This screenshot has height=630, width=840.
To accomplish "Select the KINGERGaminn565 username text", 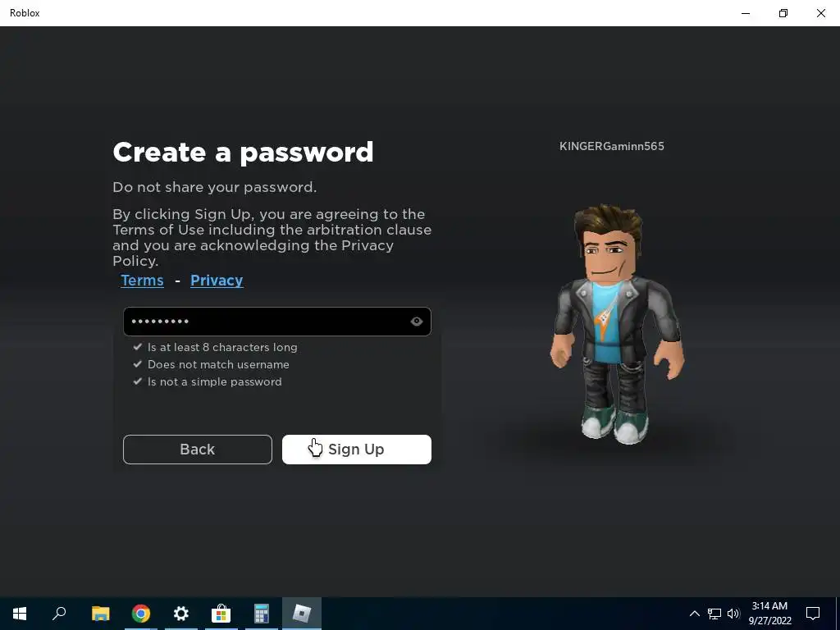I will [612, 146].
